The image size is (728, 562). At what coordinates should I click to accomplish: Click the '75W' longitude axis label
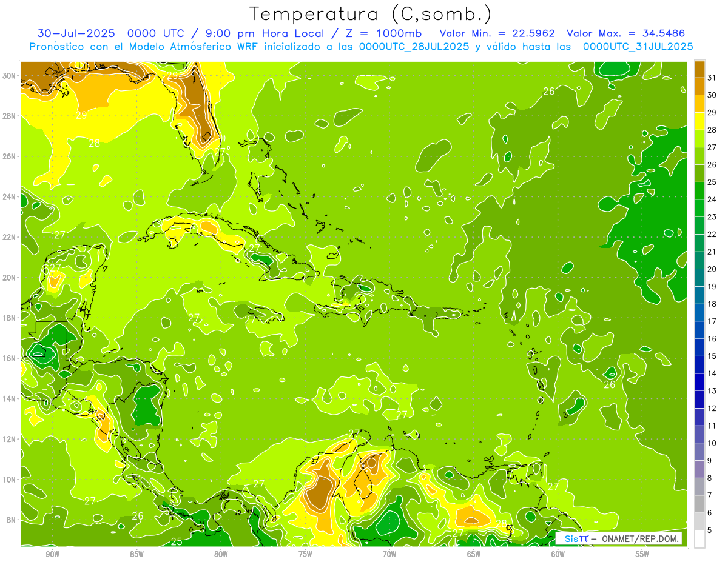(x=305, y=554)
